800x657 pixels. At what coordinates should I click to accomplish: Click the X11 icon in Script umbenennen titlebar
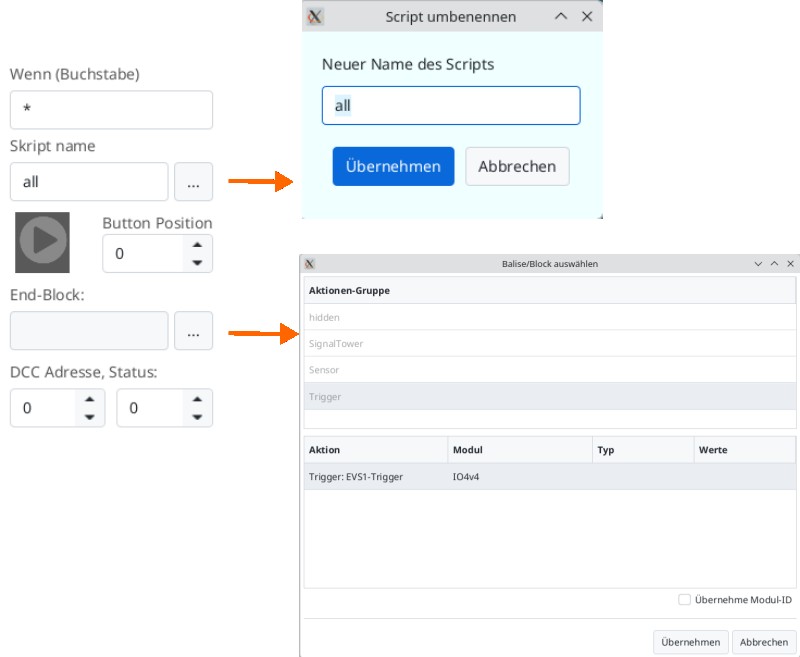pos(314,17)
